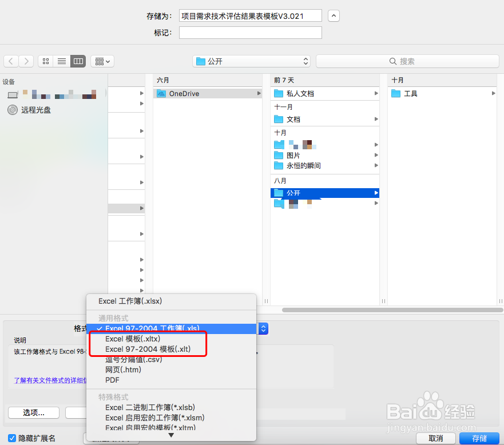Toggle the 隐藏扩展名 checkbox
Screen dimensions: 504x445
pyautogui.click(x=12, y=438)
